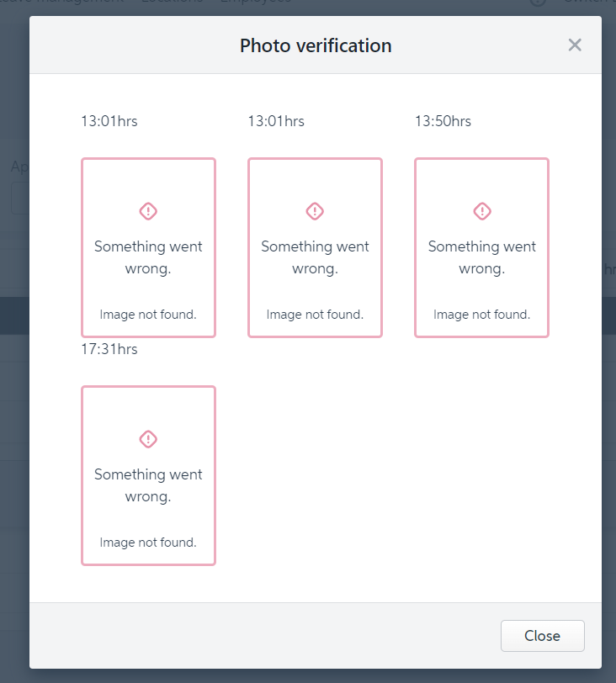Click "Something went wrong." in the 17:31hrs card
The height and width of the screenshot is (683, 616).
(148, 485)
